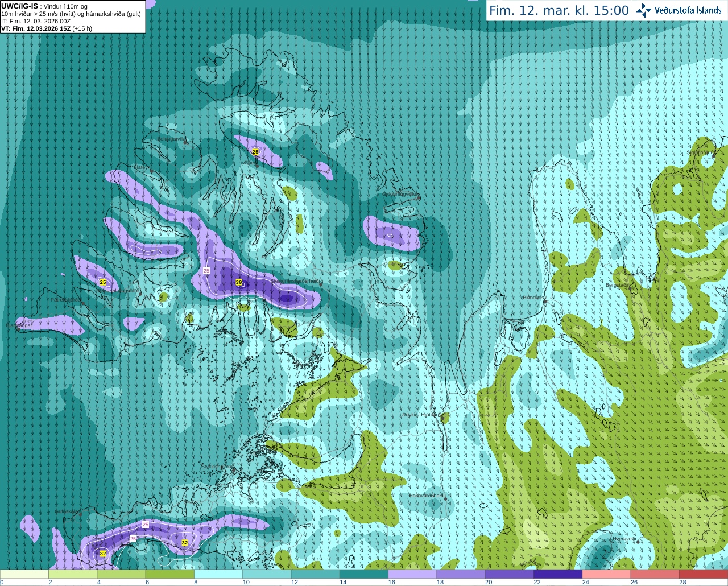The width and height of the screenshot is (728, 586).
Task: Select the 14–16 m/s dark teal legend swatch
Action: coord(364,574)
